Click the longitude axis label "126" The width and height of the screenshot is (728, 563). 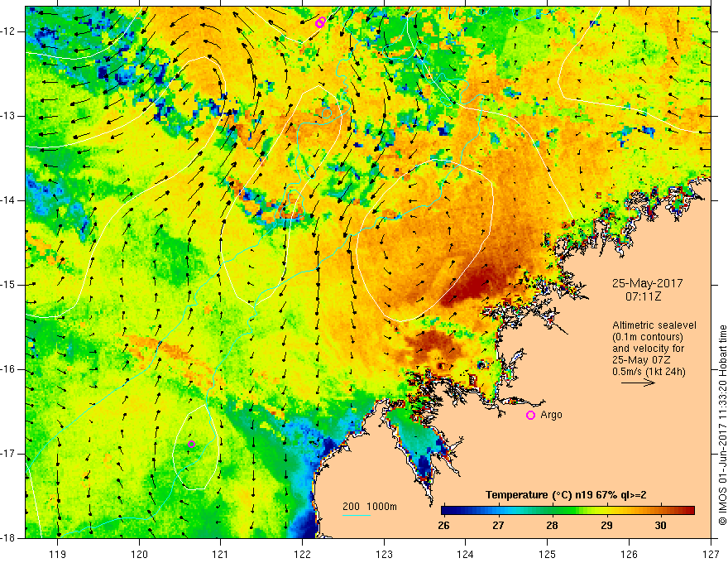[x=629, y=554]
